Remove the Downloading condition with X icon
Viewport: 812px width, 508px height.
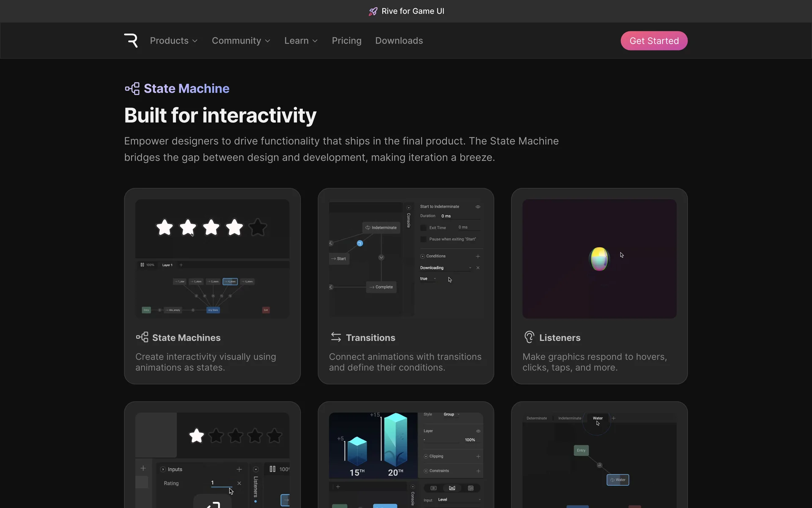(478, 268)
